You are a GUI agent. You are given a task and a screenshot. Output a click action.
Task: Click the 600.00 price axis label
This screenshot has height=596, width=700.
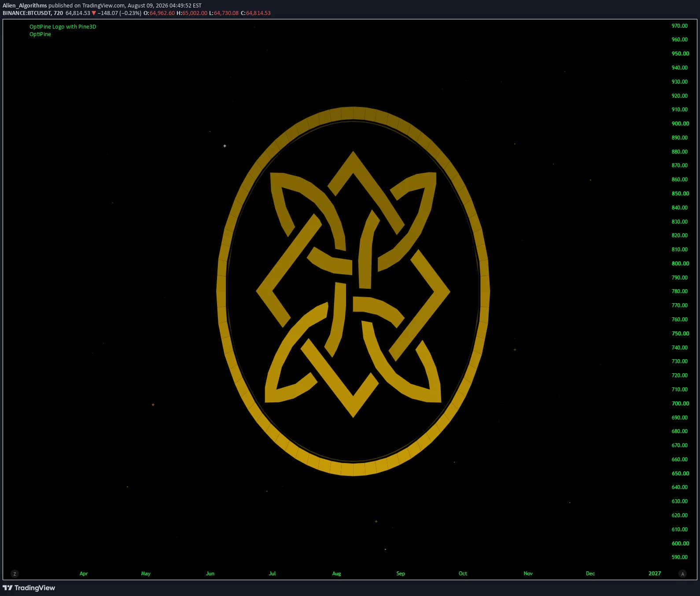coord(680,544)
